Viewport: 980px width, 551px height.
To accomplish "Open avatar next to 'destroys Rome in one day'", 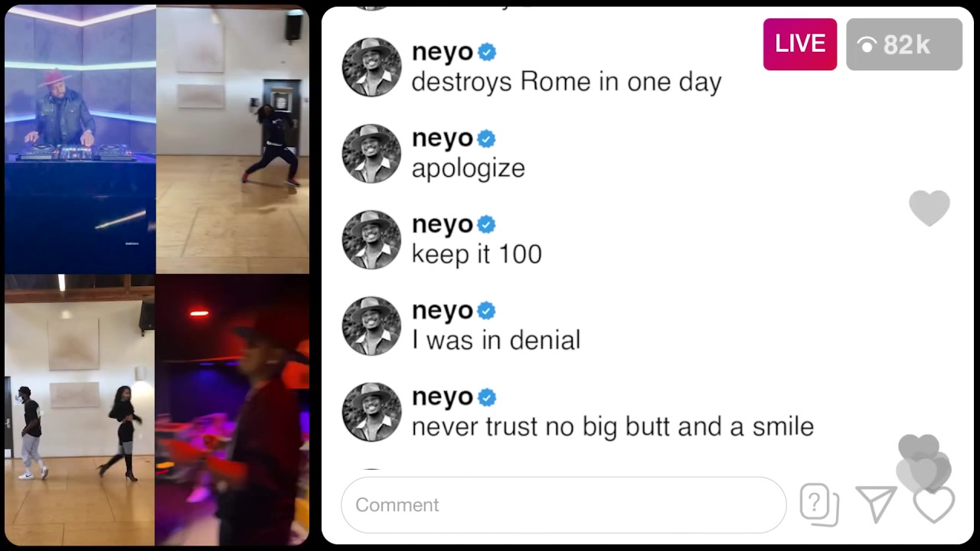I will (x=371, y=67).
